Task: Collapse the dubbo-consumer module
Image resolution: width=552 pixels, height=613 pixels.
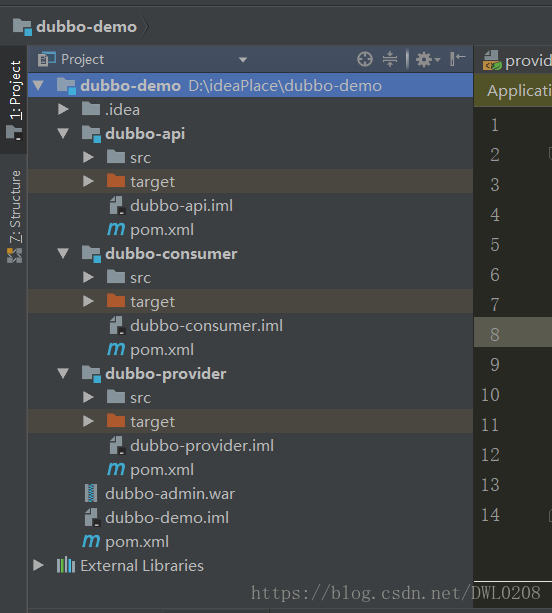Action: (63, 254)
